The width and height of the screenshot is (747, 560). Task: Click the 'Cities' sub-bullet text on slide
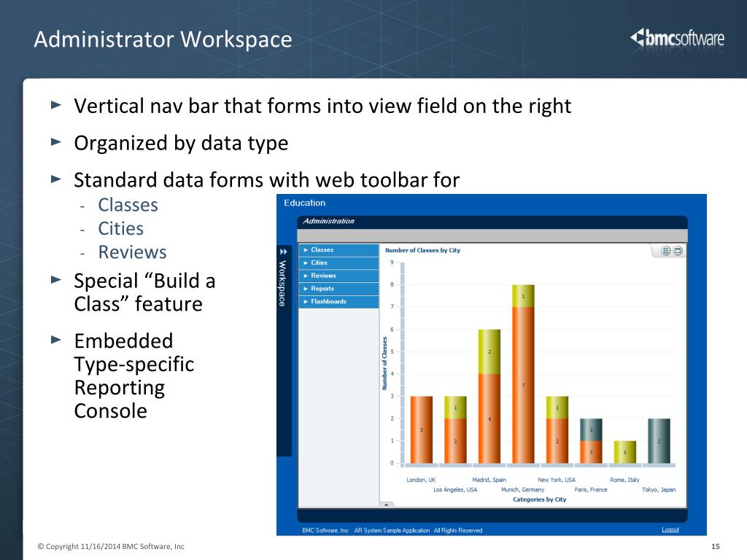click(x=120, y=228)
